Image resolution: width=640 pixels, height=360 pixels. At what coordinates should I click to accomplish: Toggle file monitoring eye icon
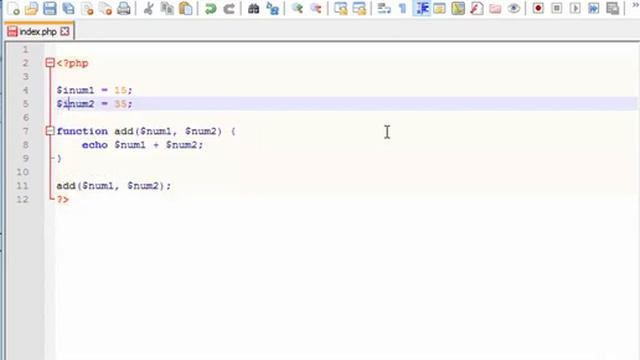(x=514, y=8)
